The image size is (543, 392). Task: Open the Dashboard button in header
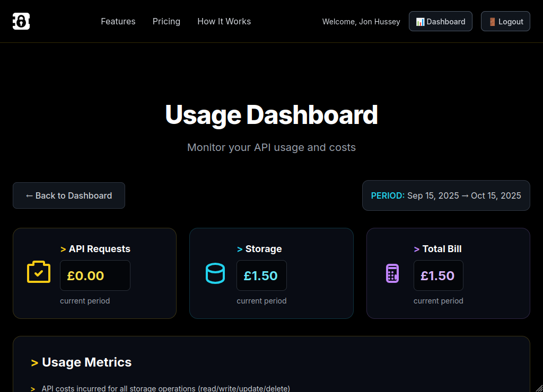pos(441,21)
